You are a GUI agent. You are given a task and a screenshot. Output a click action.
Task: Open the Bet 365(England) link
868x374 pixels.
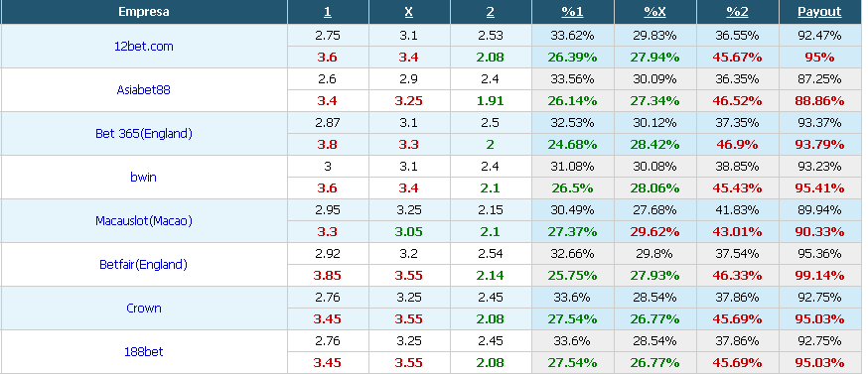(143, 133)
